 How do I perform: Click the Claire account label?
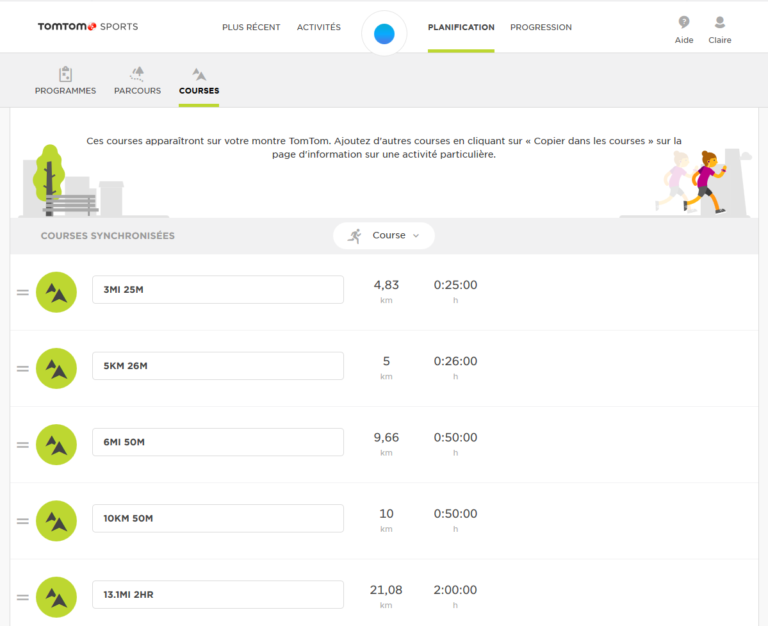pos(720,40)
